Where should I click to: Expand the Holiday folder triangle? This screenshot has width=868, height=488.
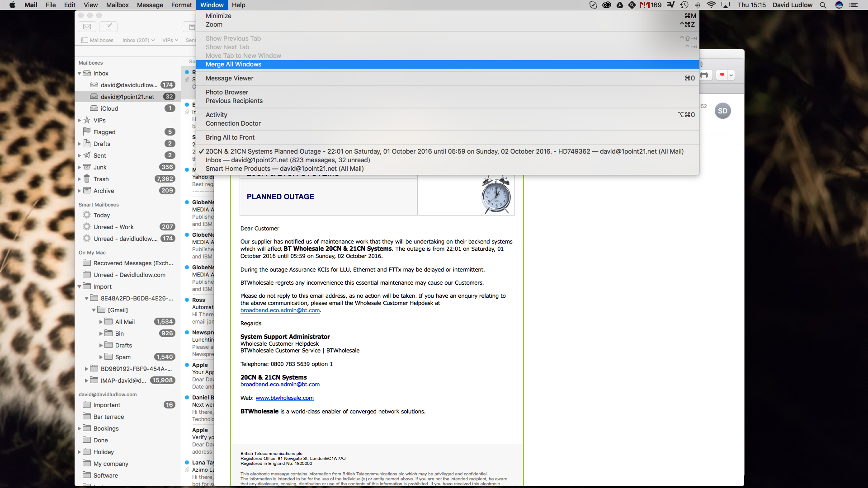(80, 452)
